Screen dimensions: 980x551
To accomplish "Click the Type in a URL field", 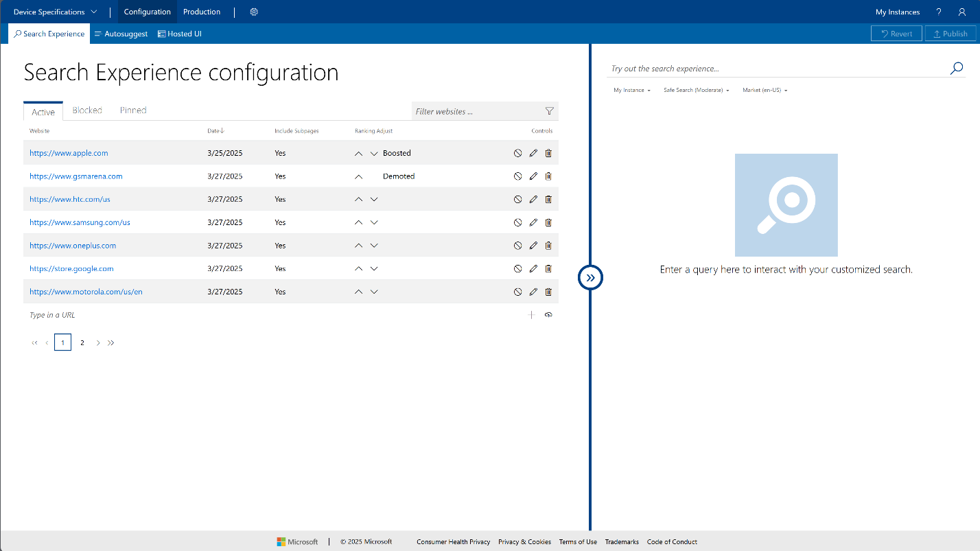I will click(275, 315).
